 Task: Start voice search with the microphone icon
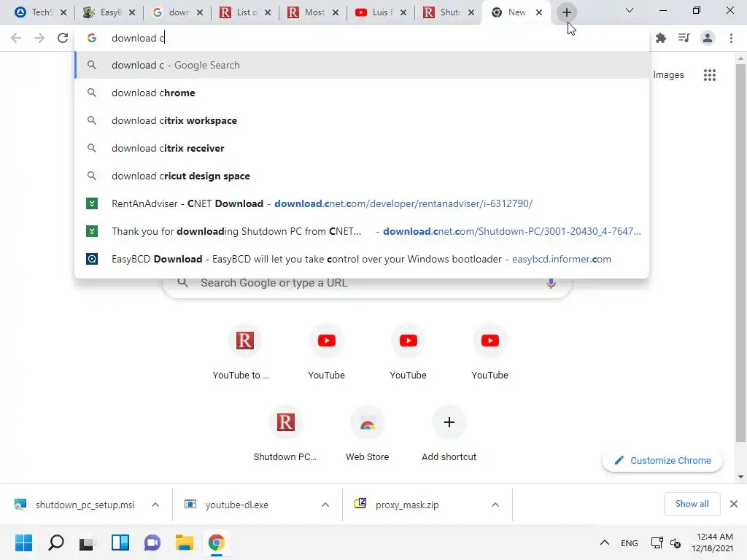[x=551, y=283]
